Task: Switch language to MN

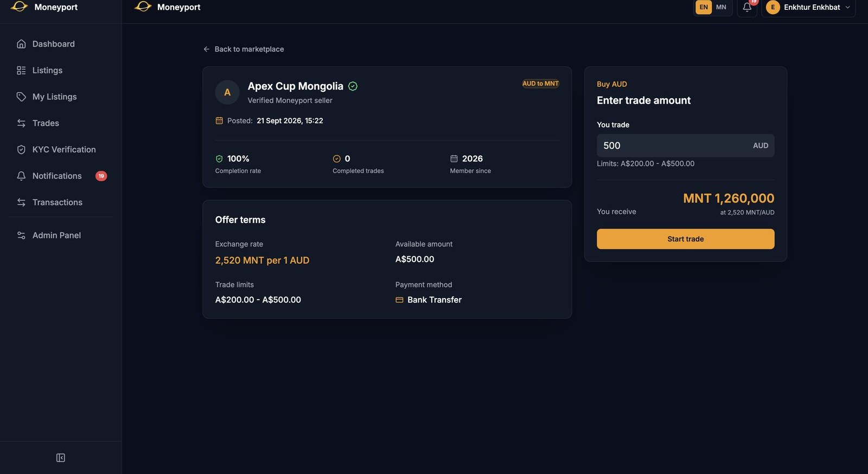Action: (721, 7)
